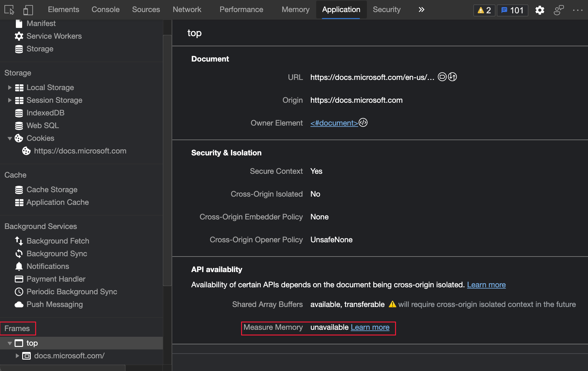Viewport: 588px width, 371px height.
Task: Switch to the Performance tab
Action: 241,10
